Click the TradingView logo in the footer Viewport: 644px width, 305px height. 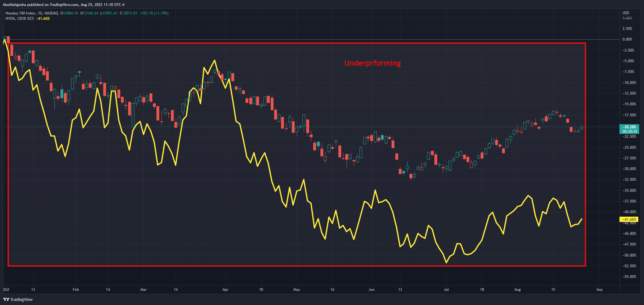click(x=18, y=299)
